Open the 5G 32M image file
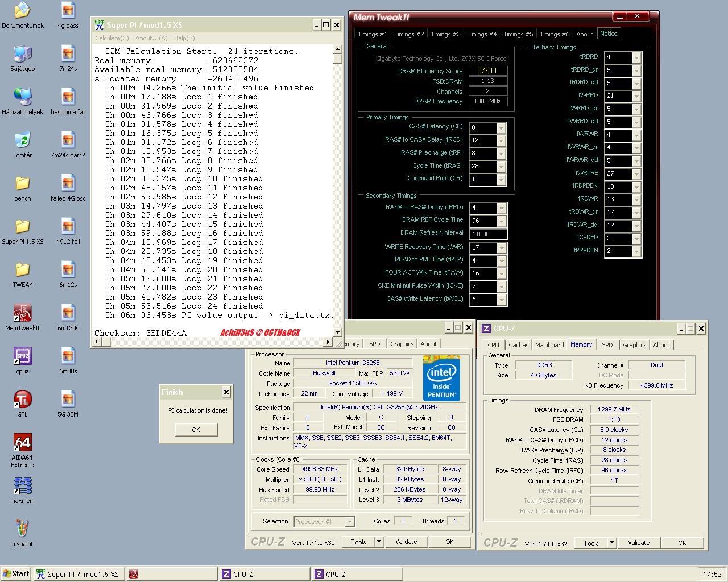 pyautogui.click(x=68, y=400)
